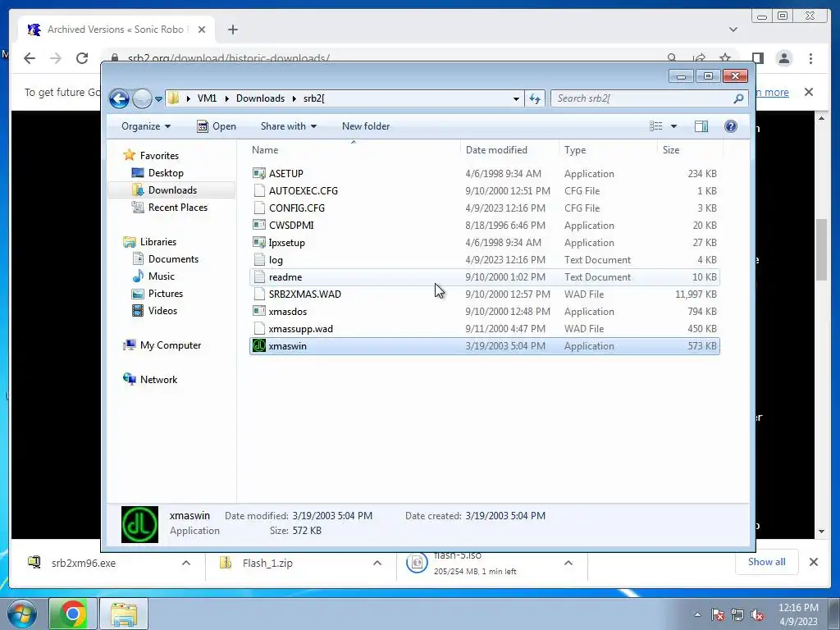Image resolution: width=840 pixels, height=630 pixels.
Task: Change your view icon in Explorer toolbar
Action: click(656, 126)
